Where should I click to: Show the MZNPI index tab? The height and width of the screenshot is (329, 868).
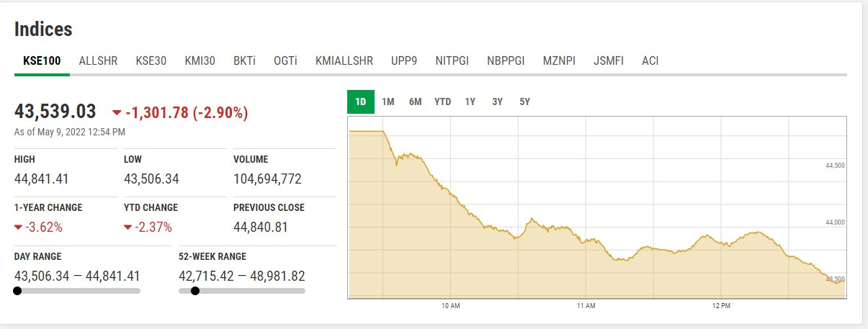[x=559, y=61]
